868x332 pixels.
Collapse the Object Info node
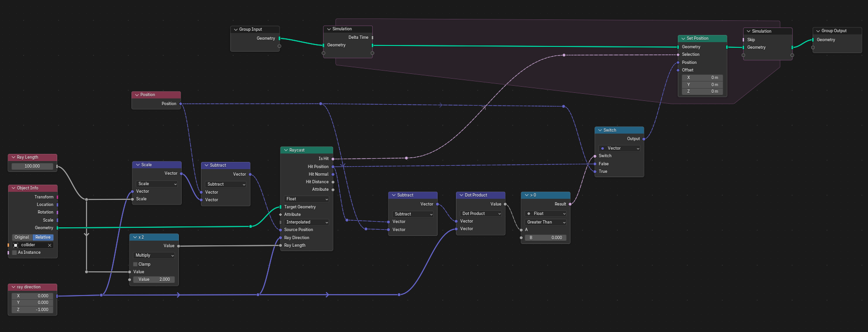coord(13,188)
